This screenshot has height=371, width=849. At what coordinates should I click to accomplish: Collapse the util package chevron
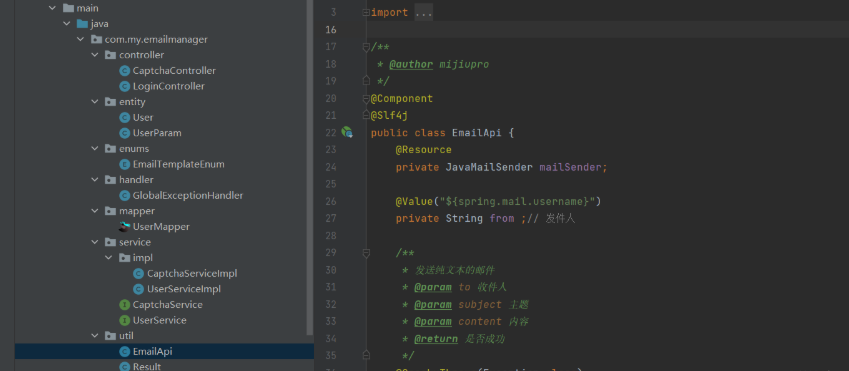(95, 336)
